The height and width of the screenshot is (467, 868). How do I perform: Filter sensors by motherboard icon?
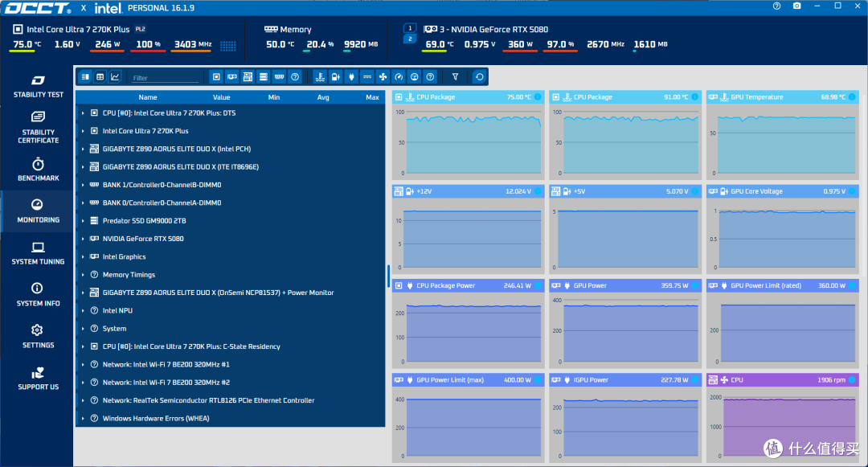pos(248,77)
